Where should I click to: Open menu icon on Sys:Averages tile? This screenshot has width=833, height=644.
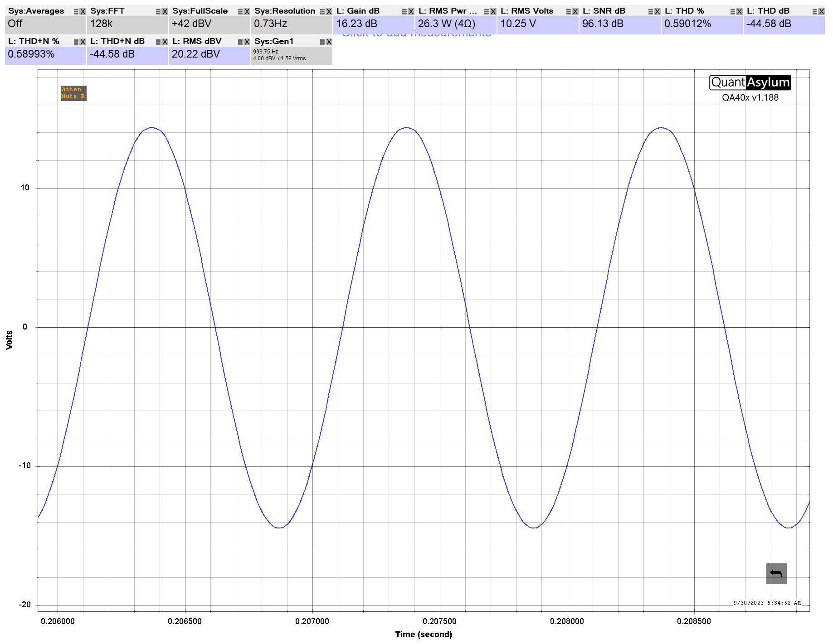click(76, 11)
